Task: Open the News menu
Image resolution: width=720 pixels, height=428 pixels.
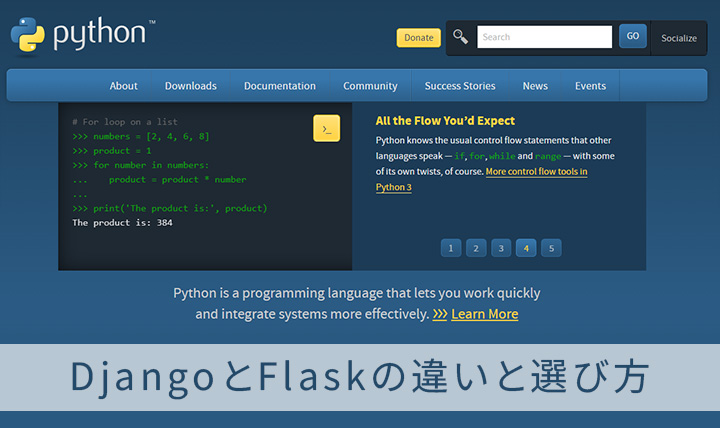Action: [x=535, y=86]
